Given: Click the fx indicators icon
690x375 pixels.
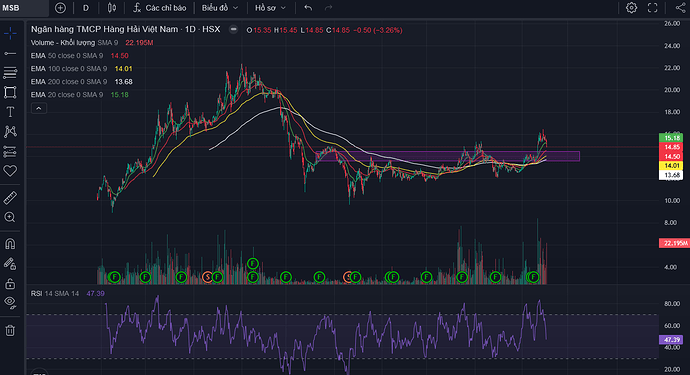Looking at the screenshot, I should (x=137, y=8).
